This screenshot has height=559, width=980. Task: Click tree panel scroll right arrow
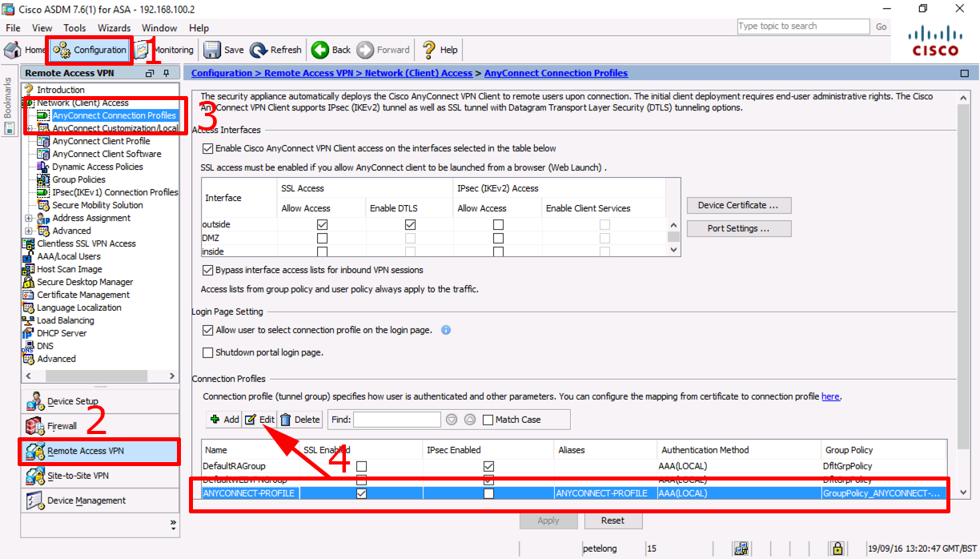[172, 375]
